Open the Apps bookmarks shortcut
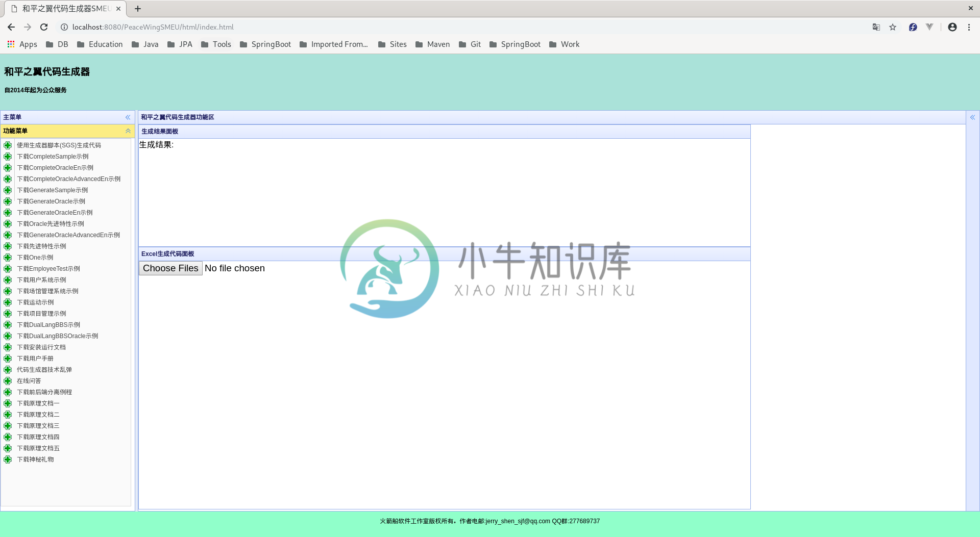This screenshot has width=980, height=537. [x=22, y=44]
